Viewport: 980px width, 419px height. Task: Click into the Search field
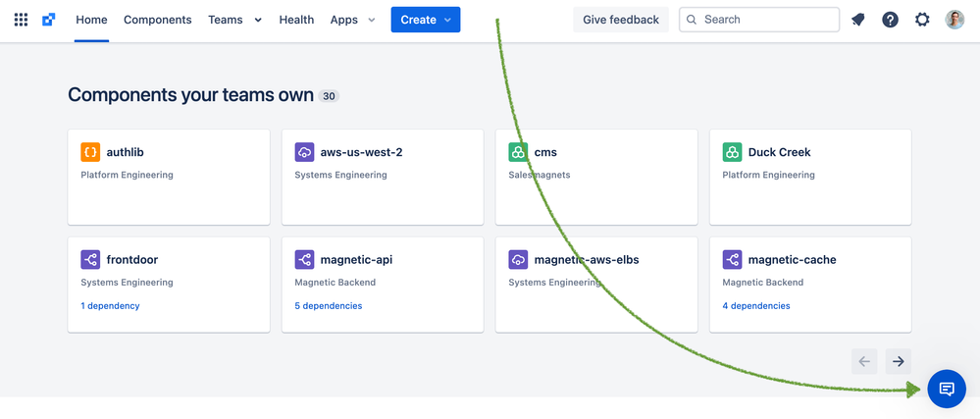pyautogui.click(x=759, y=20)
